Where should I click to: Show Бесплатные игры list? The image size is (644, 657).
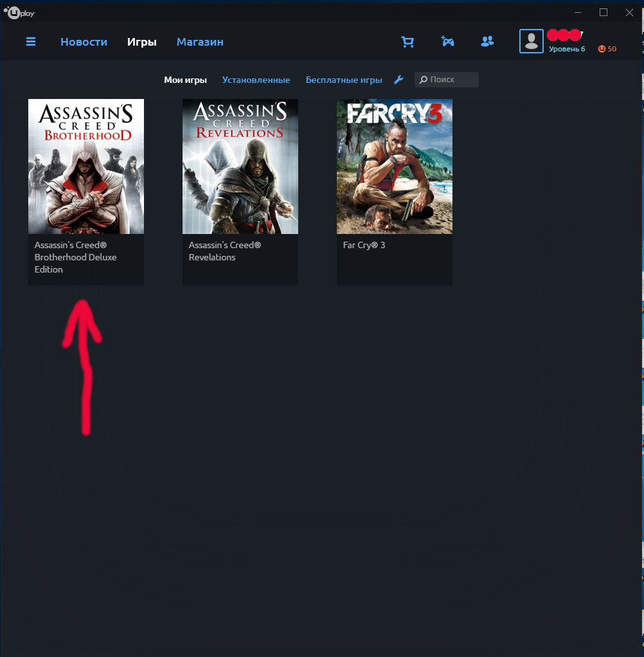pos(344,80)
